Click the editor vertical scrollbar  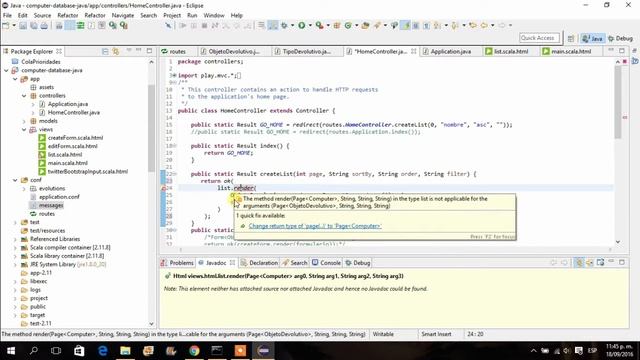[618, 102]
